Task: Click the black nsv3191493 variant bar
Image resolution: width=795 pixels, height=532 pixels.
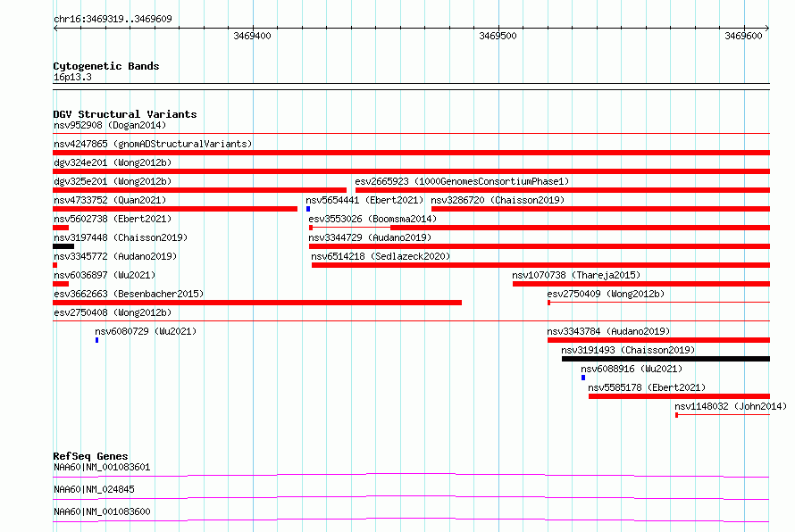Action: (665, 359)
